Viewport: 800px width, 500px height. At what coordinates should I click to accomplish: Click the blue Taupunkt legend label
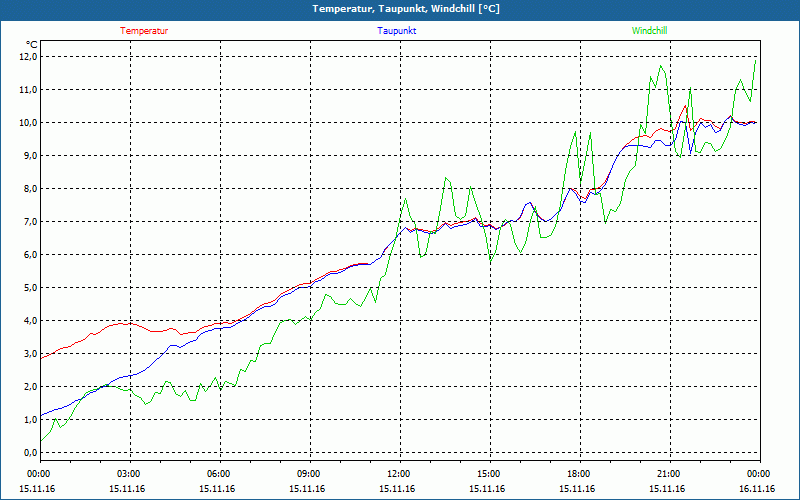(x=396, y=31)
